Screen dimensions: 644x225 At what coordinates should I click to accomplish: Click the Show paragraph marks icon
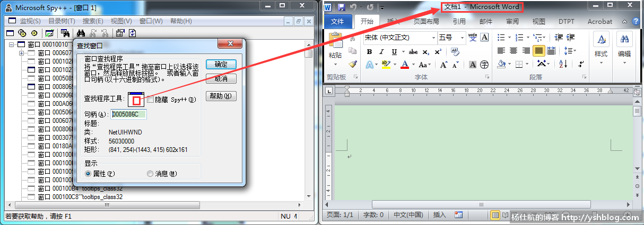pos(581,64)
